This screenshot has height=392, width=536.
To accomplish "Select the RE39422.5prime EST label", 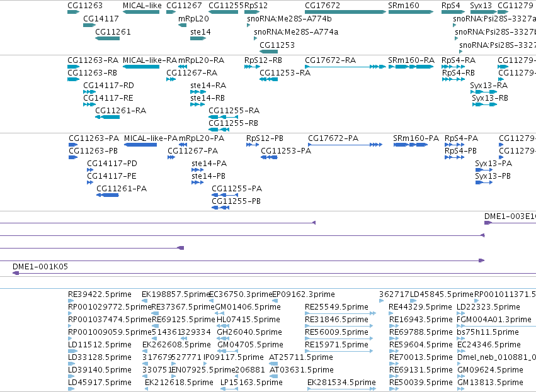I will coord(100,294).
